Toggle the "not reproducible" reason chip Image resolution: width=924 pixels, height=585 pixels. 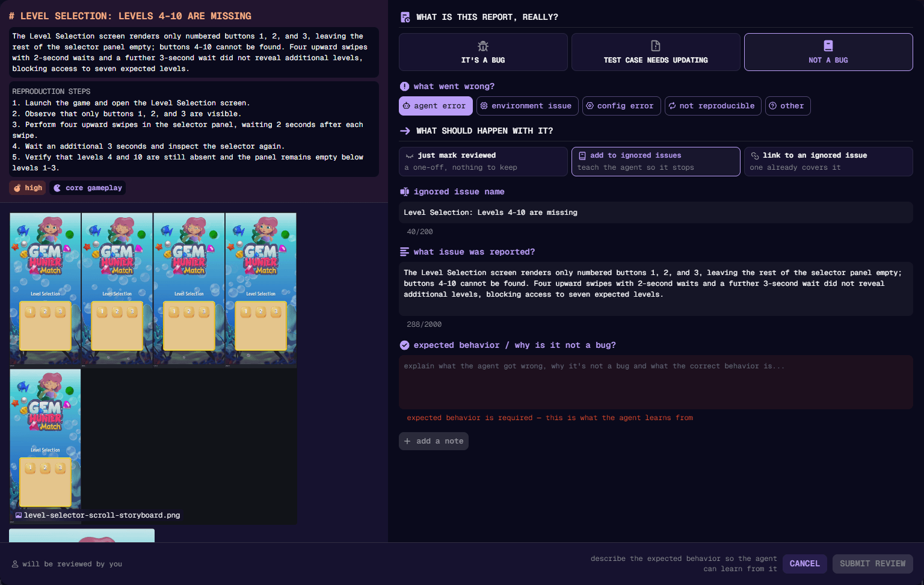(713, 106)
